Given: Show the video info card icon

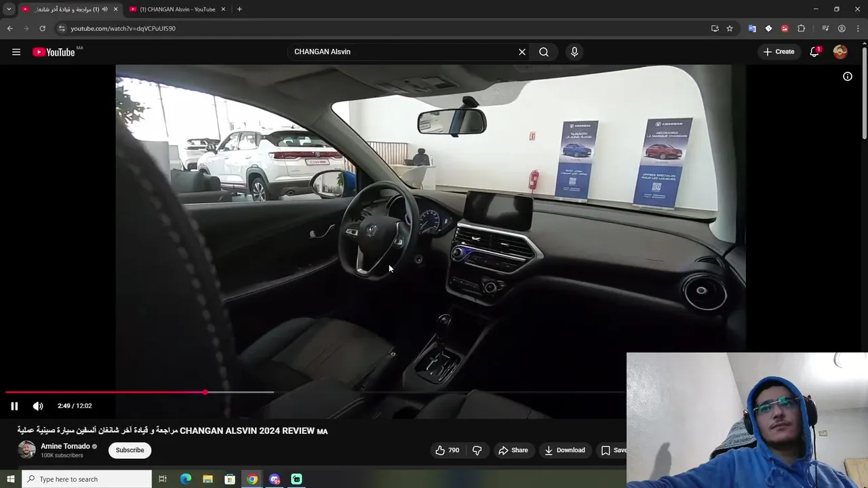Looking at the screenshot, I should [x=848, y=77].
